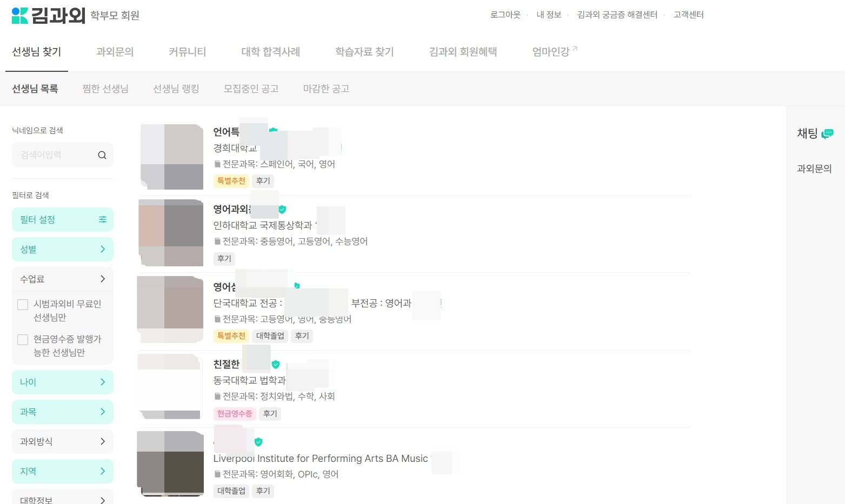The image size is (845, 504).
Task: Open 김과외 궁금증 해결센터 link
Action: pyautogui.click(x=617, y=15)
